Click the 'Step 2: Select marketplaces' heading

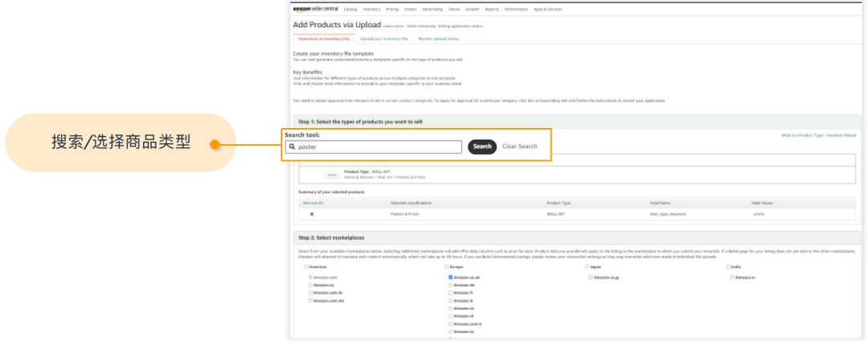(x=332, y=238)
